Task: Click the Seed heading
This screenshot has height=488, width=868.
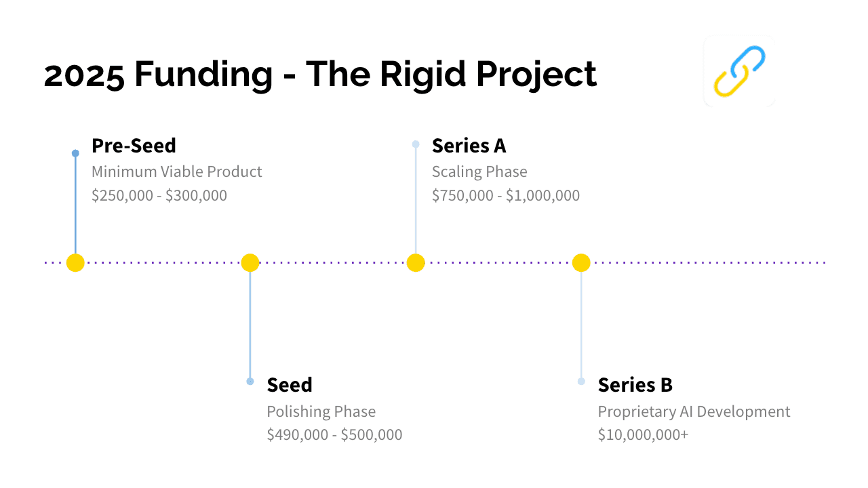Action: point(290,385)
